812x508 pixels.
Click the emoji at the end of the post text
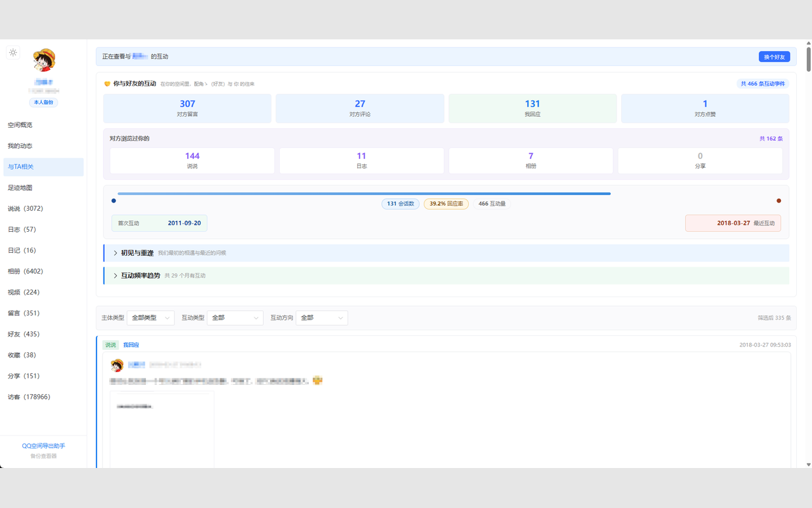317,380
